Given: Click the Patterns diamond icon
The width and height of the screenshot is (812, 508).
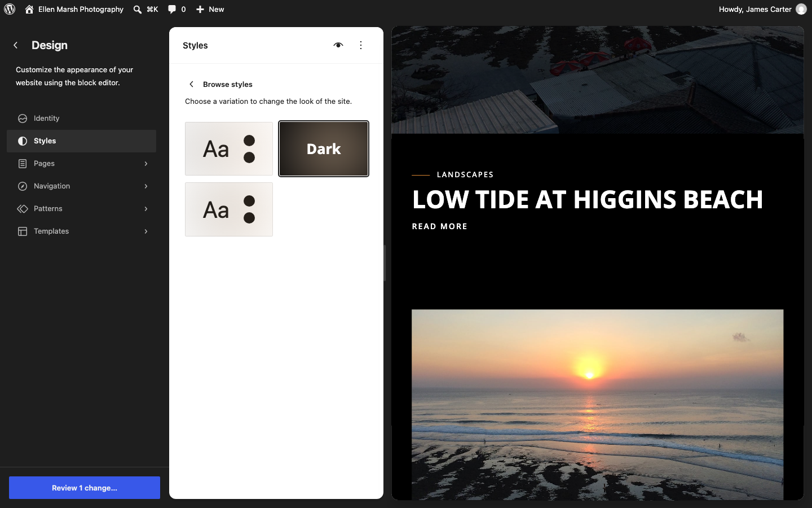Looking at the screenshot, I should coord(23,209).
